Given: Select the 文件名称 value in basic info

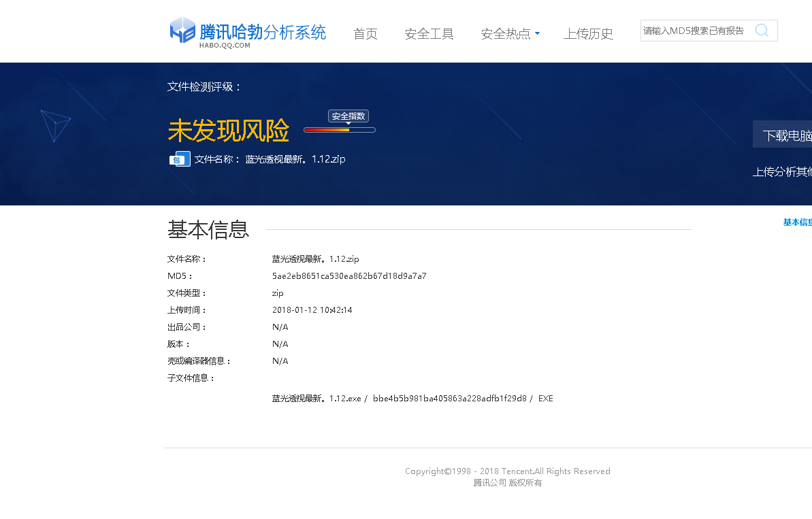Looking at the screenshot, I should coord(315,259).
